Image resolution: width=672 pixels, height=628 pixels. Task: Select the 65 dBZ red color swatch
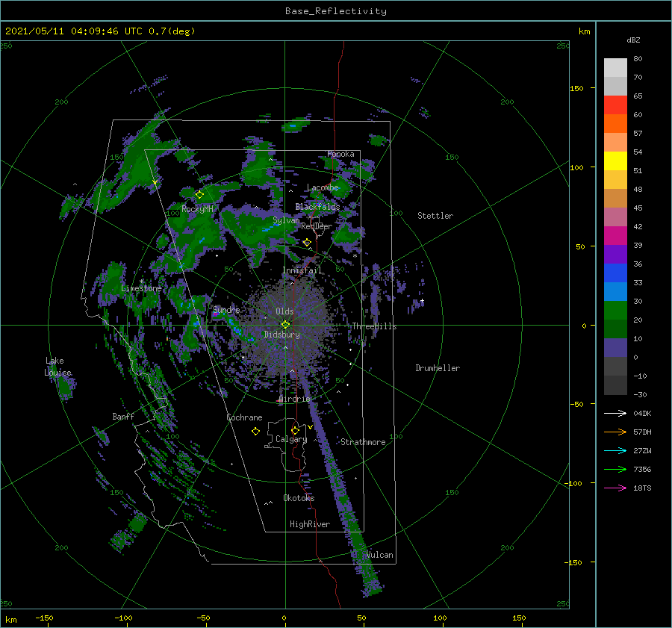tap(615, 105)
